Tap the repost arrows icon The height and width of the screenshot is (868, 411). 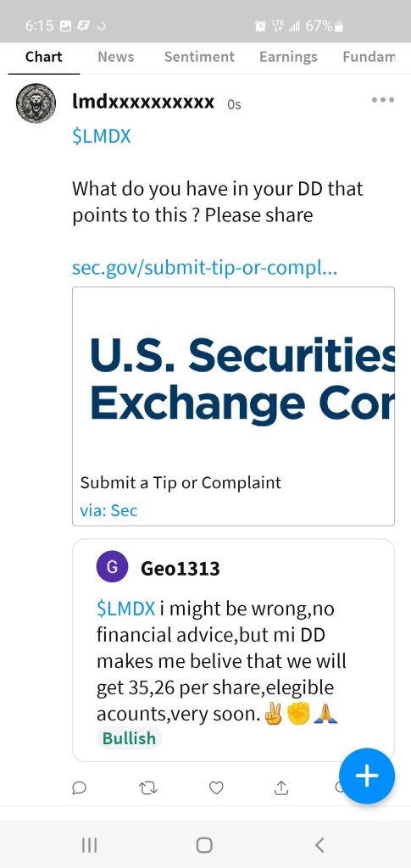147,787
